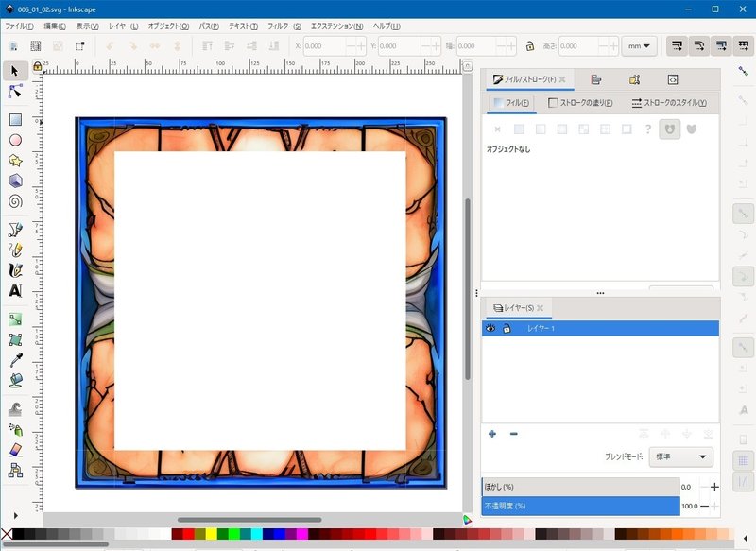Pick the cyan palette swatch
Viewport: 756px width, 551px height.
point(256,534)
